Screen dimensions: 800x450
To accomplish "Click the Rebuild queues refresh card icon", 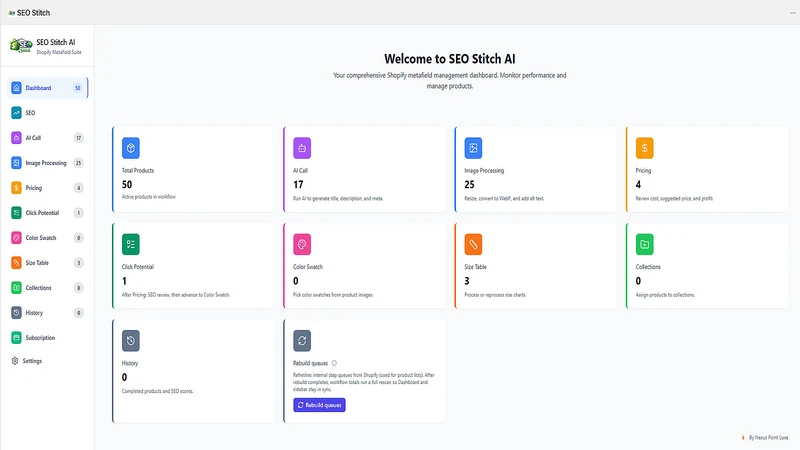I will tap(302, 341).
